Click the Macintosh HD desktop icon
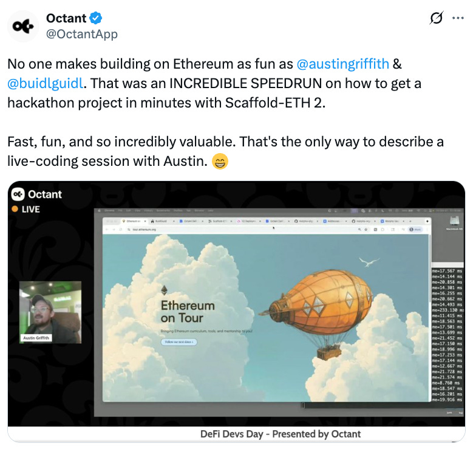The height and width of the screenshot is (452, 476). 454,222
